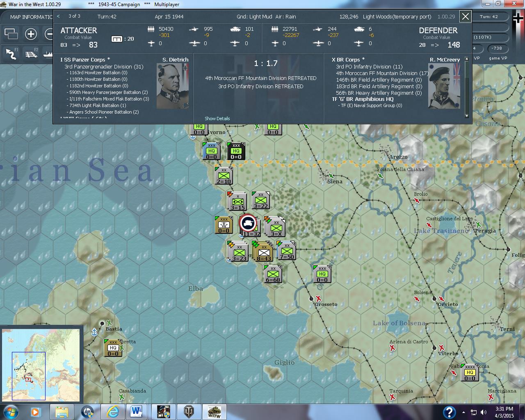525x420 pixels.
Task: Zoom in with the plus icon
Action: click(31, 34)
